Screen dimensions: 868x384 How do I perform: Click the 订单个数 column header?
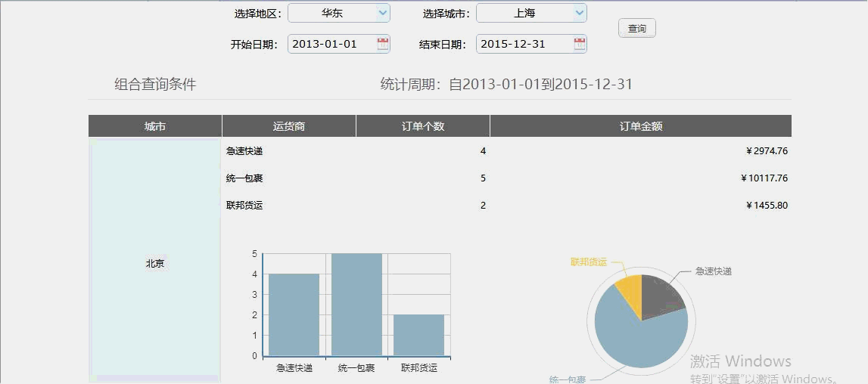[x=422, y=126]
